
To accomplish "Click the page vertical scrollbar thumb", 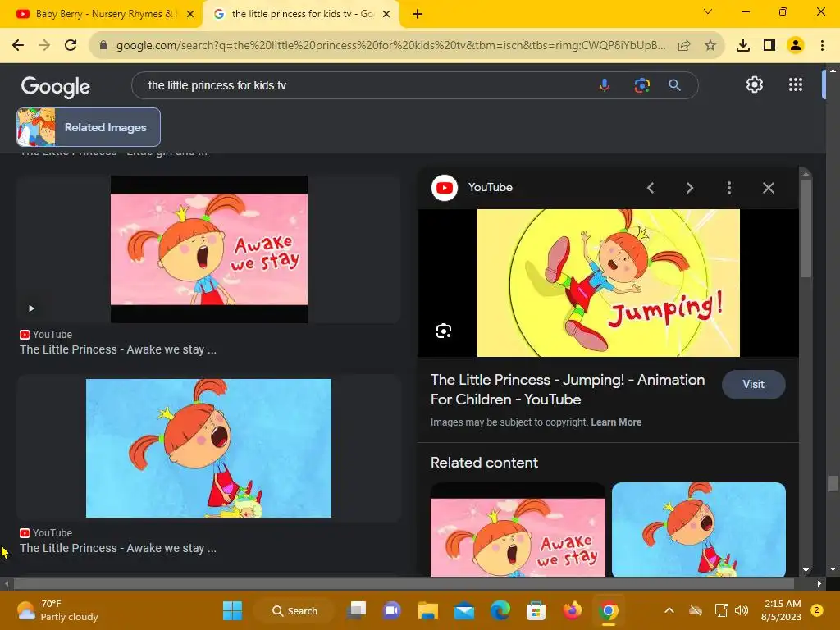I will click(x=833, y=482).
